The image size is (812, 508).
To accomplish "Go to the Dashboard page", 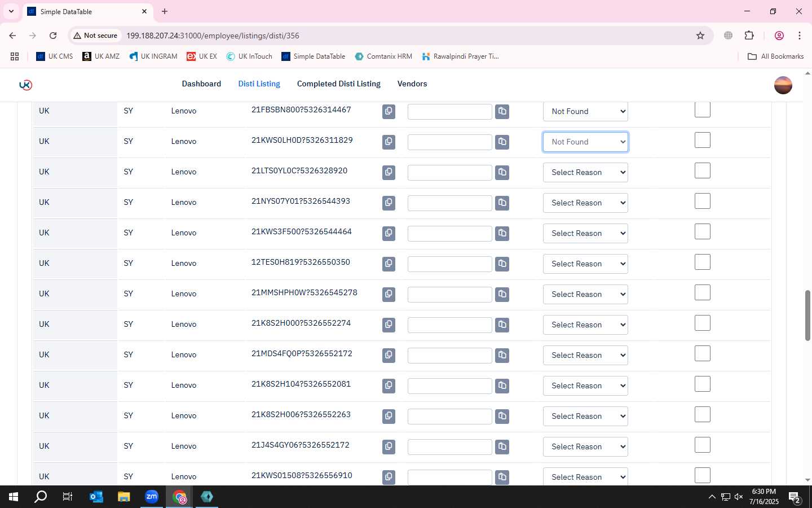I will tap(201, 84).
